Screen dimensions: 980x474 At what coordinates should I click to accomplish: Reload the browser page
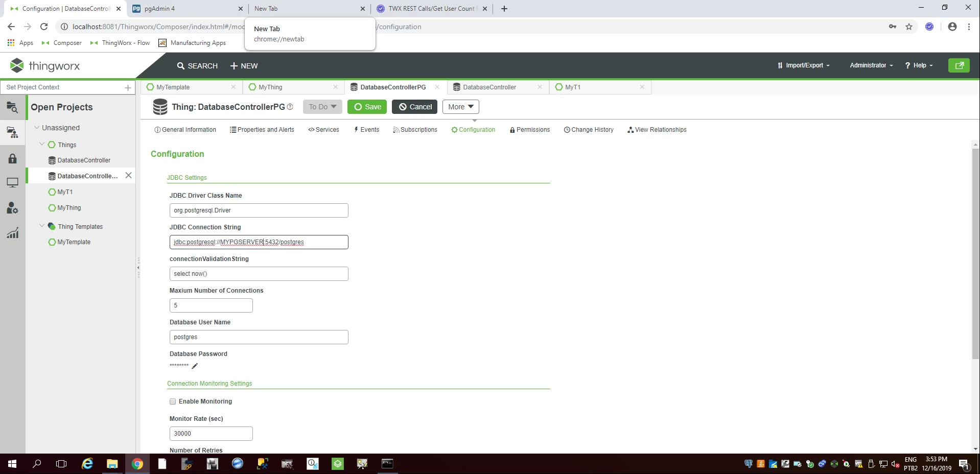[x=44, y=27]
